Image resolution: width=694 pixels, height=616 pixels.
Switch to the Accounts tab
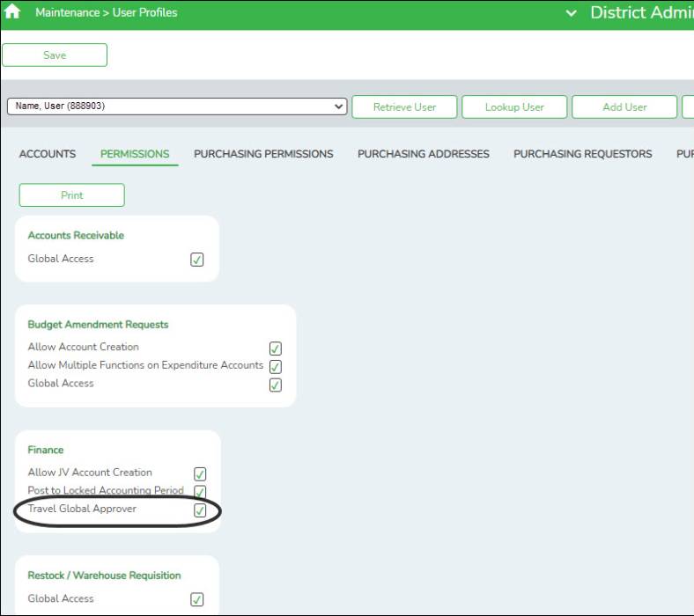(48, 154)
